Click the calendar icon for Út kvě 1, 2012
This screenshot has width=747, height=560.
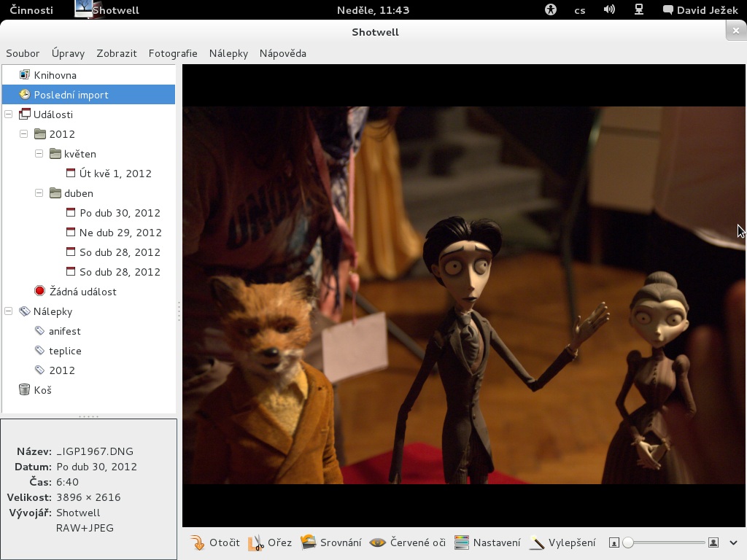71,174
